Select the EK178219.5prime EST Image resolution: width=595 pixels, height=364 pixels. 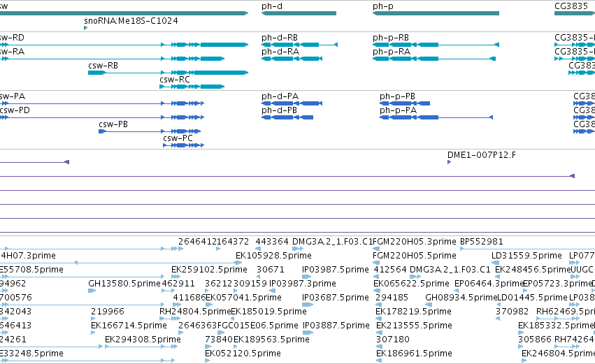[x=414, y=312]
